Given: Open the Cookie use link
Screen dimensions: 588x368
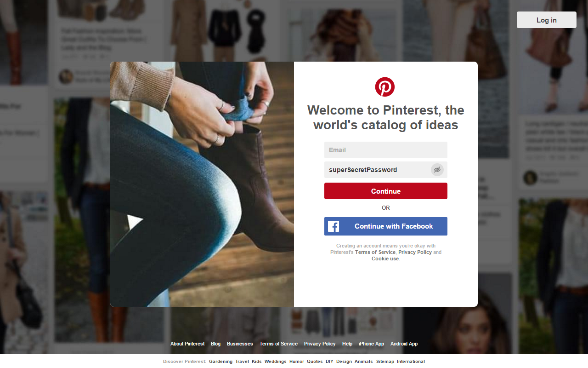Looking at the screenshot, I should click(385, 259).
